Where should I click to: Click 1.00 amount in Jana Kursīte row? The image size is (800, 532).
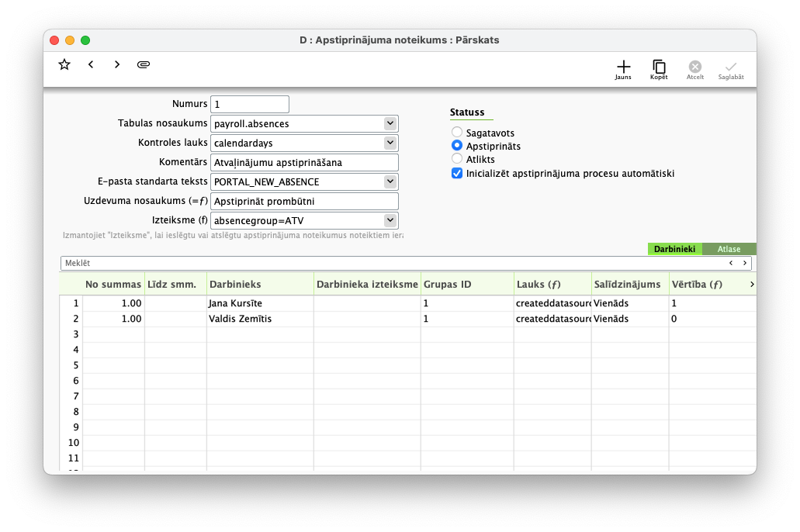point(114,303)
